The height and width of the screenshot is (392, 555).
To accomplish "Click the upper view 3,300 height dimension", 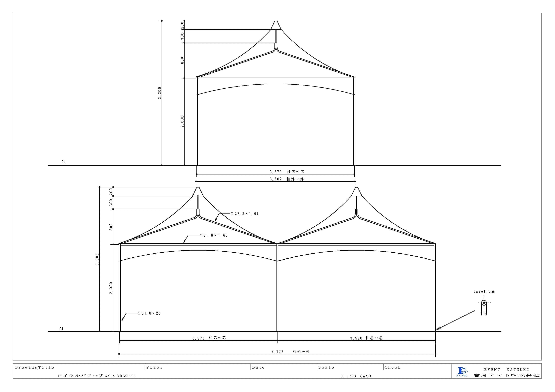I will [x=160, y=93].
